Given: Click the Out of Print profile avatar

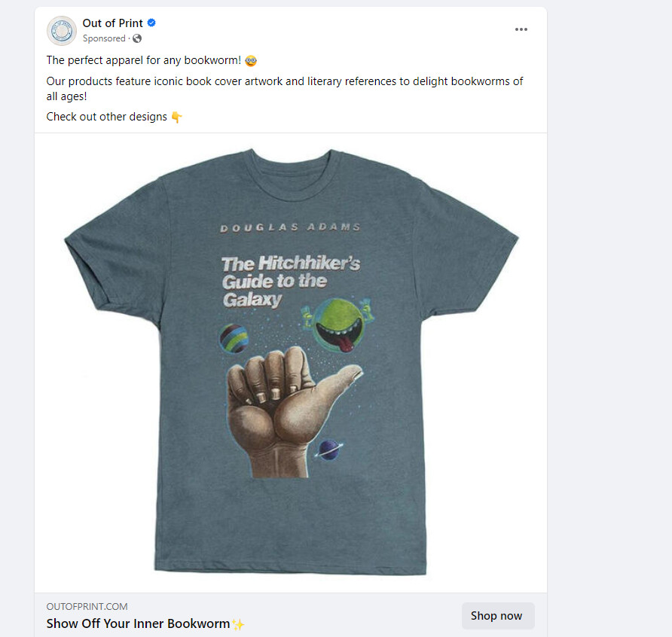Looking at the screenshot, I should (x=61, y=31).
